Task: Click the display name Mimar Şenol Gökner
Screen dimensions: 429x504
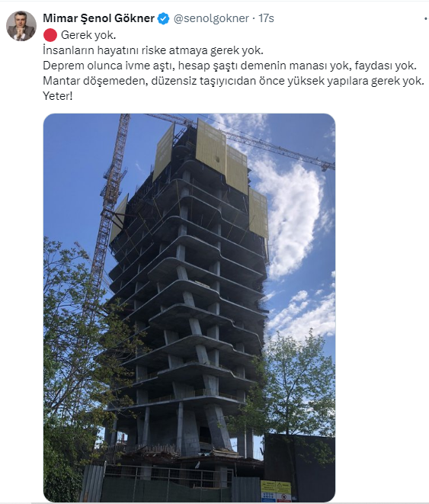Action: tap(98, 18)
